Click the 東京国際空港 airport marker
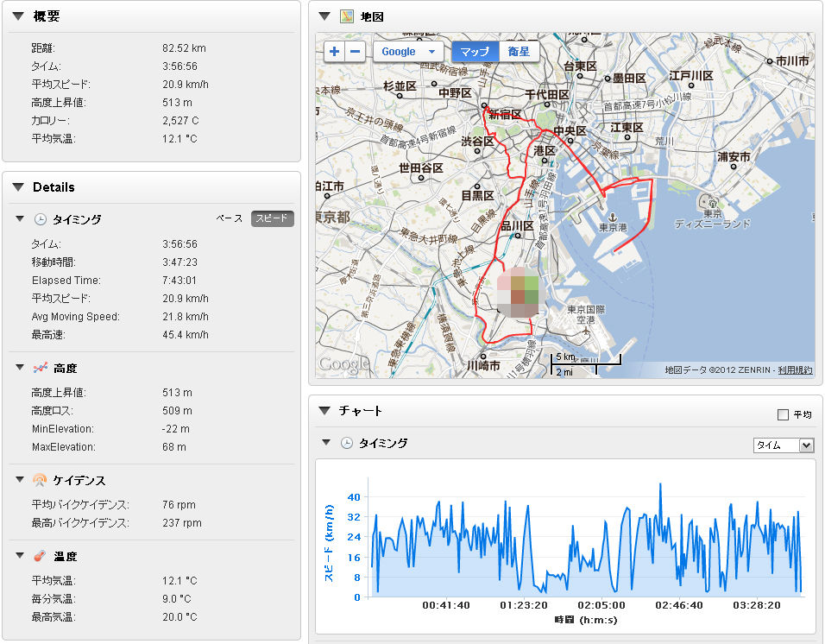Viewport: 825px width, 644px height. click(586, 331)
